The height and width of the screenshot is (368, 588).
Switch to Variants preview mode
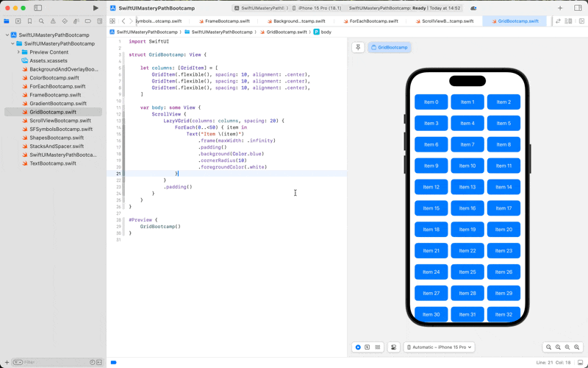pos(378,347)
